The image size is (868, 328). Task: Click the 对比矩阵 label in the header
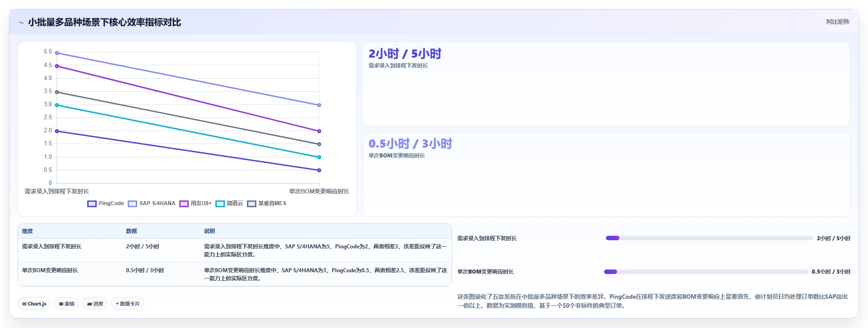tap(837, 22)
